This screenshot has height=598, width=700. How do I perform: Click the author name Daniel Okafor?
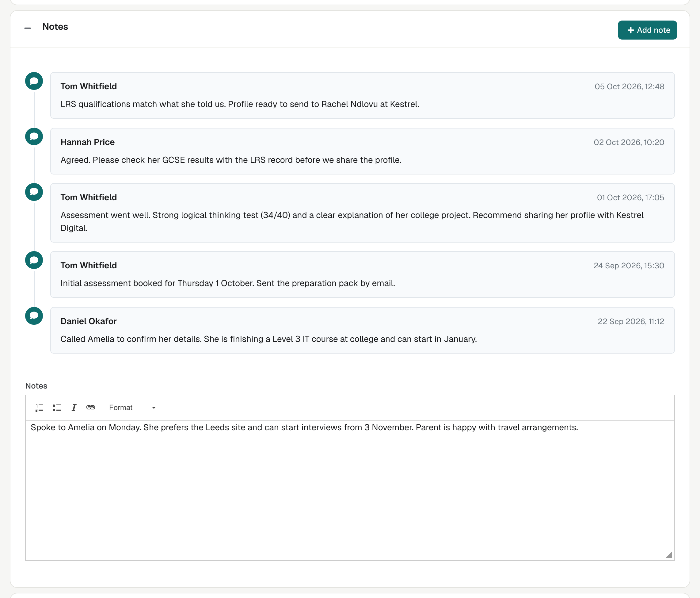pyautogui.click(x=89, y=321)
